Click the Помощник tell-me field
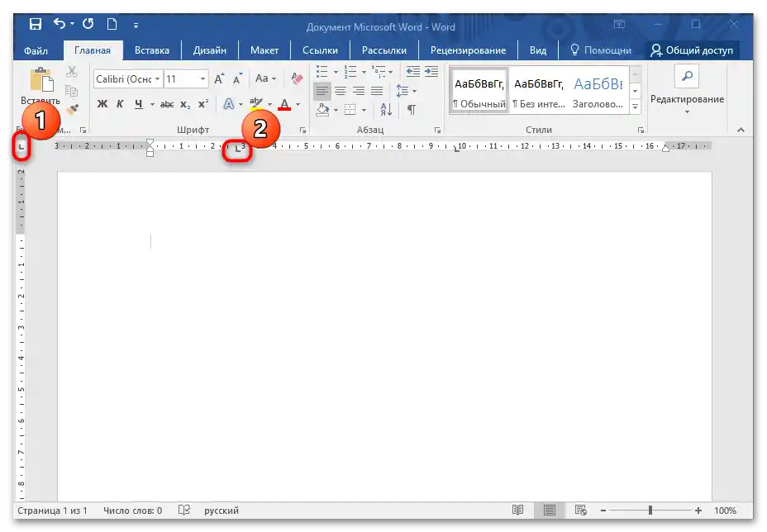Image resolution: width=767 pixels, height=532 pixels. point(602,50)
